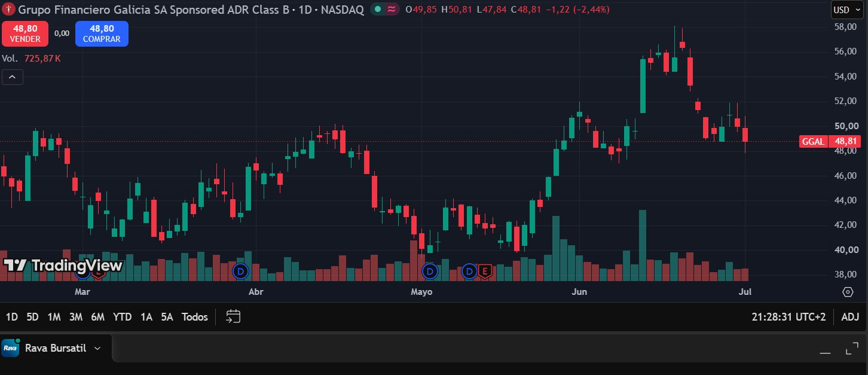Click the COMPRAR 48,80 buy button
868x375 pixels.
point(102,33)
